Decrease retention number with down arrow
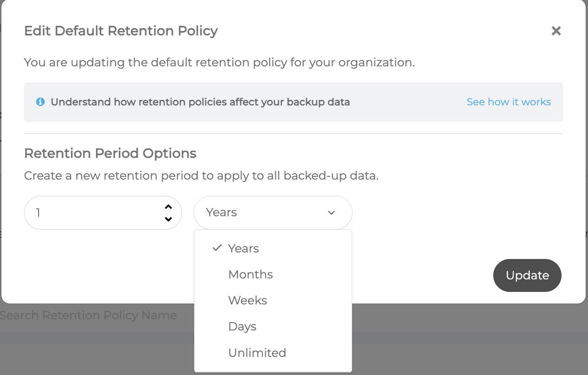 [x=169, y=219]
